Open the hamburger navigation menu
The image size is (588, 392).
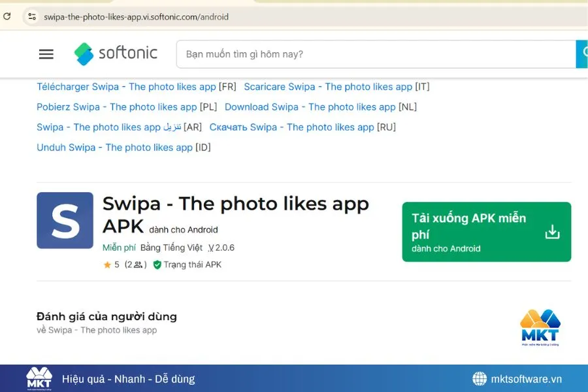[x=46, y=54]
